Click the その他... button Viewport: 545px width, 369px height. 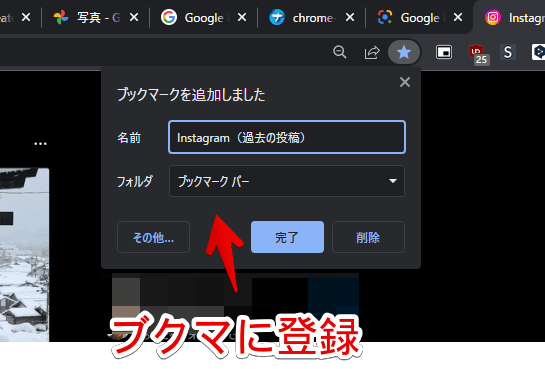(153, 237)
